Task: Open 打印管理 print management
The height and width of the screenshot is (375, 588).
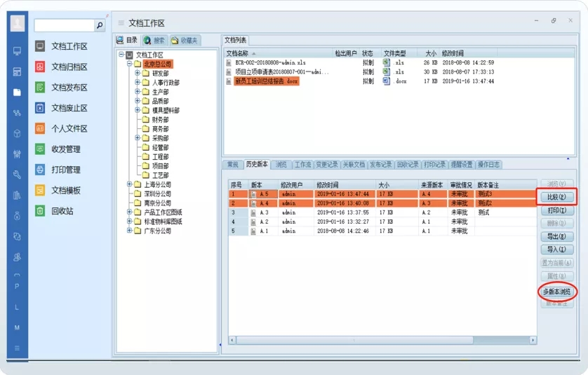Action: tap(66, 170)
